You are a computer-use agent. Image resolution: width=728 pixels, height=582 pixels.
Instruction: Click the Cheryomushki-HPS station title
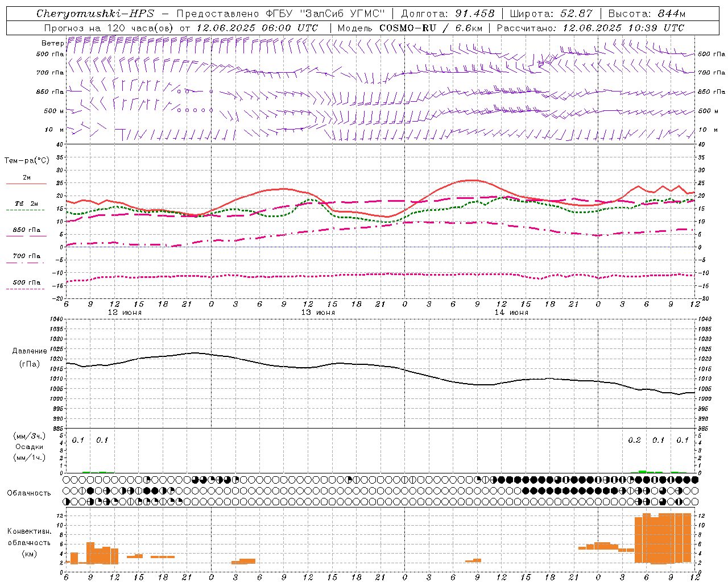(95, 14)
